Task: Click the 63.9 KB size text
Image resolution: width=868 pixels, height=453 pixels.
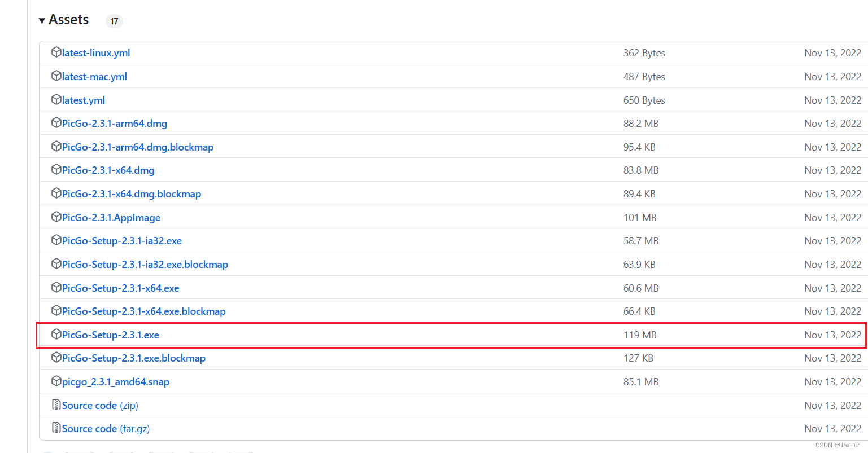Action: (x=639, y=265)
